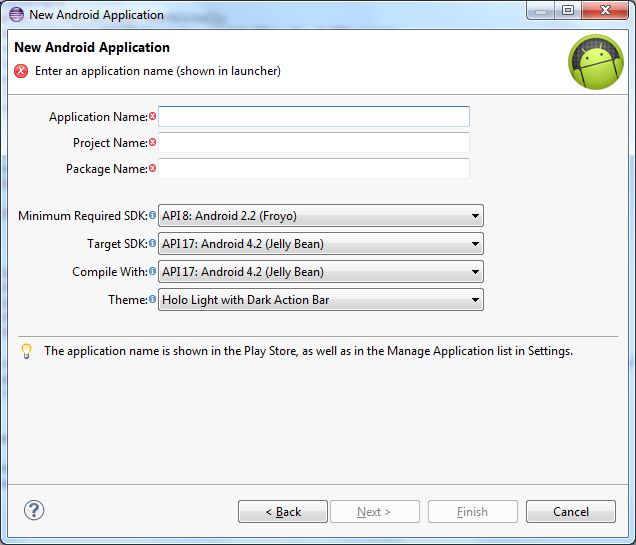The image size is (636, 545).
Task: Open the Target SDK dropdown
Action: coord(321,244)
